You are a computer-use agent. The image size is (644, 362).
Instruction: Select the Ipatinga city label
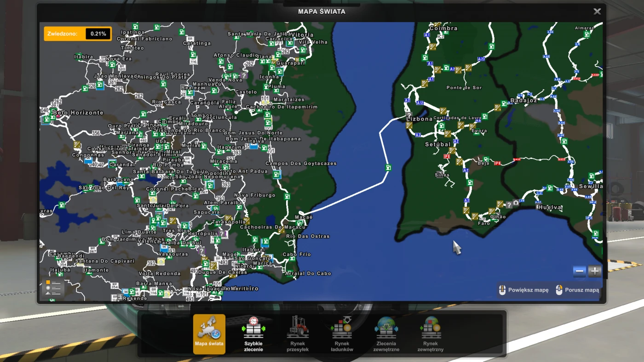132,33
